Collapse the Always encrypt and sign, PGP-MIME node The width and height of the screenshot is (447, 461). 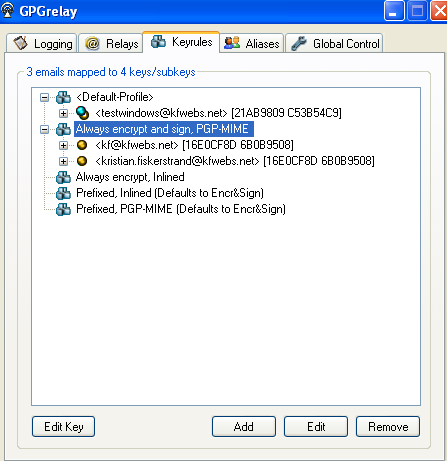44,129
